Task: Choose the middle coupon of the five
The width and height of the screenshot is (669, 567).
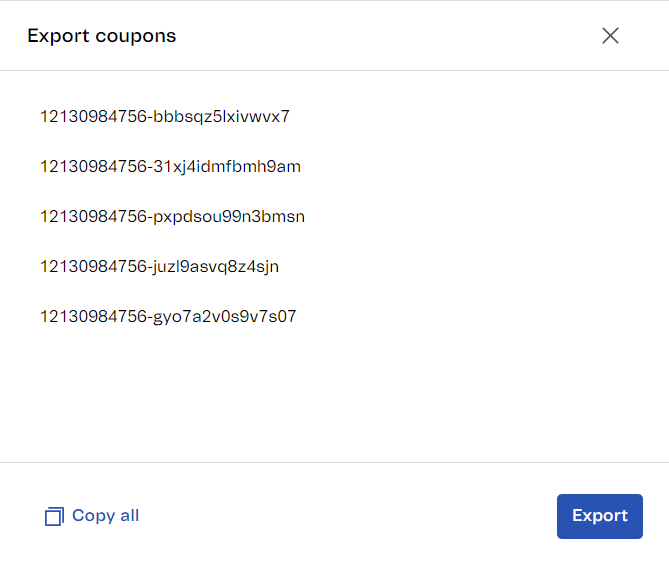Action: pyautogui.click(x=172, y=217)
